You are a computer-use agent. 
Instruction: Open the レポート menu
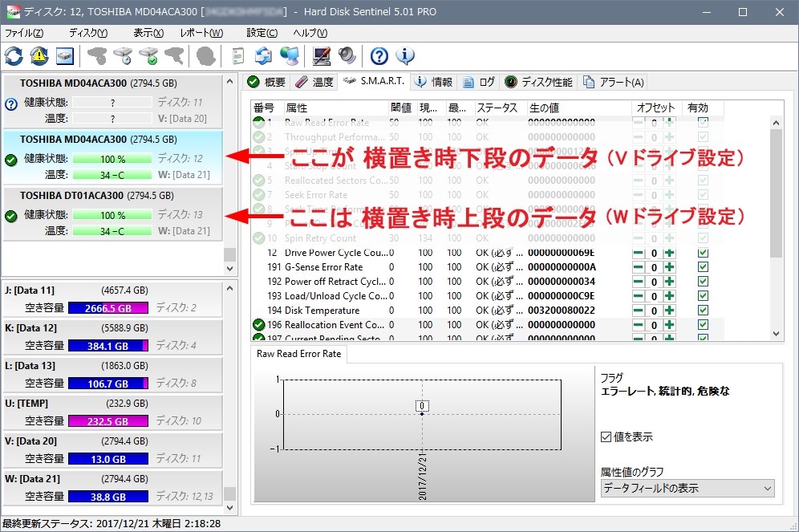(201, 33)
